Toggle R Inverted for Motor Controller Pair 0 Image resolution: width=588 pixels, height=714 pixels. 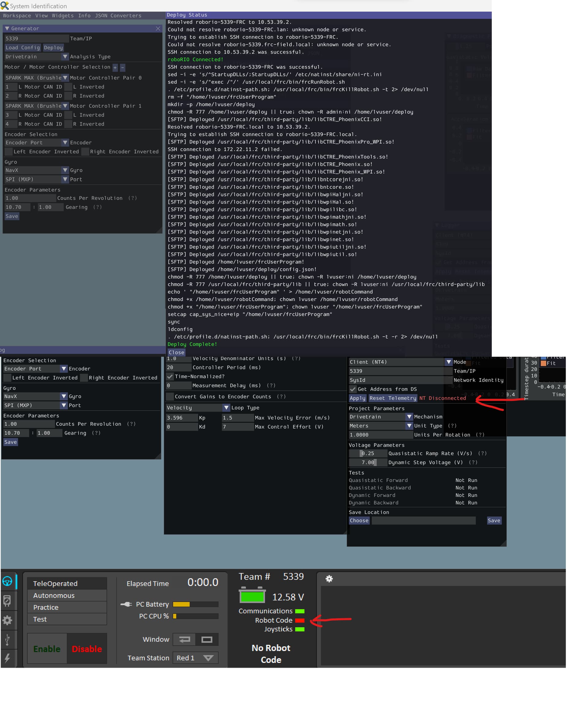pos(68,96)
